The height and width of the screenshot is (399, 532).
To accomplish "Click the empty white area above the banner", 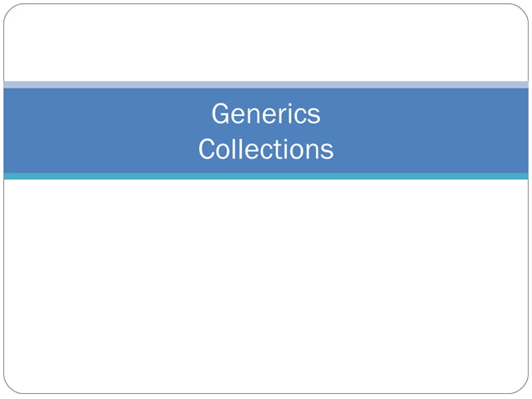I will (x=266, y=43).
